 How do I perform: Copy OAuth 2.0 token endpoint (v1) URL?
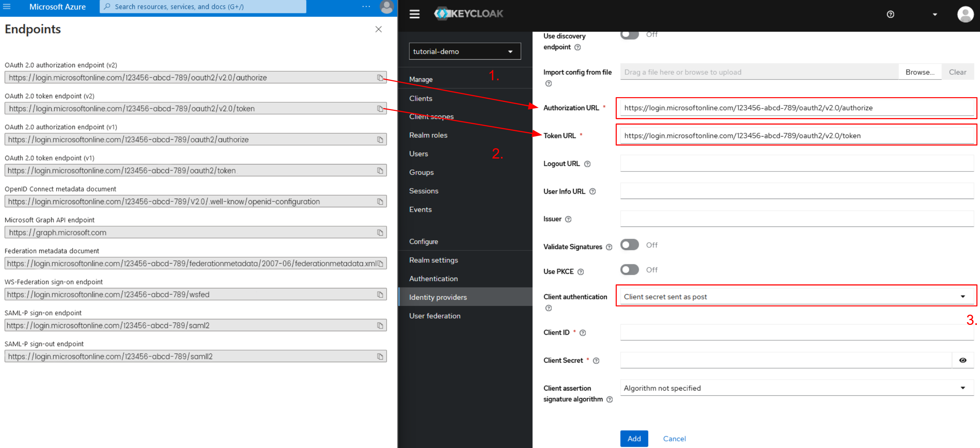(x=380, y=171)
